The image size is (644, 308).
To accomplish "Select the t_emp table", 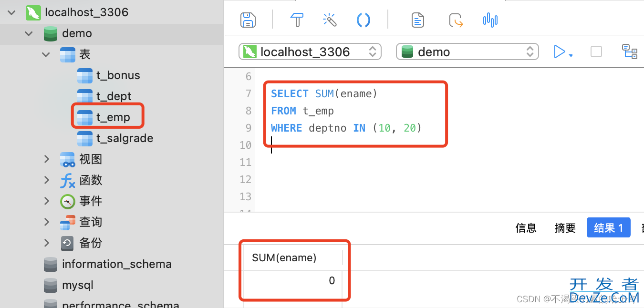I will [x=113, y=117].
